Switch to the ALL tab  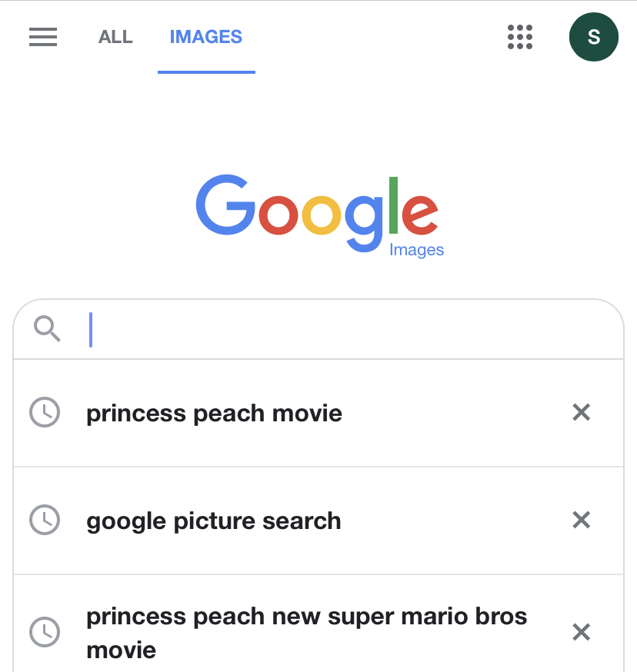(x=115, y=37)
